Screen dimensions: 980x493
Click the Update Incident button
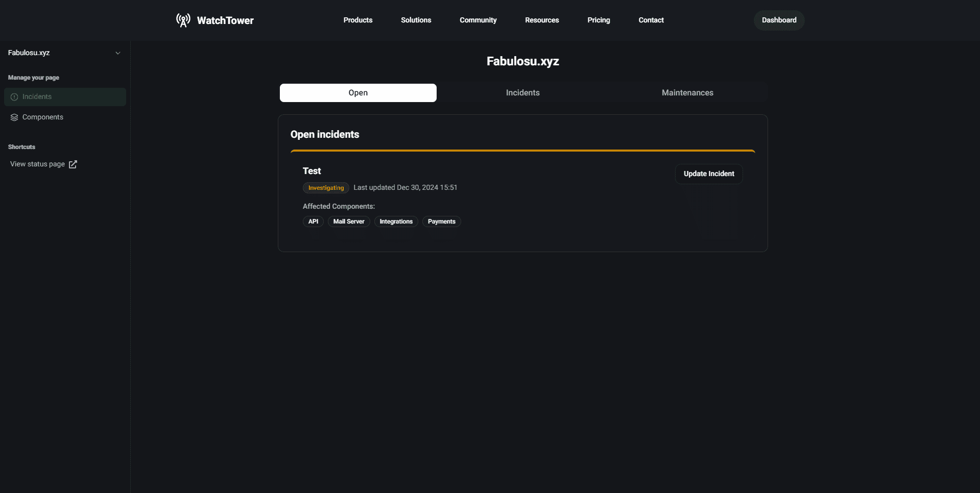(708, 174)
